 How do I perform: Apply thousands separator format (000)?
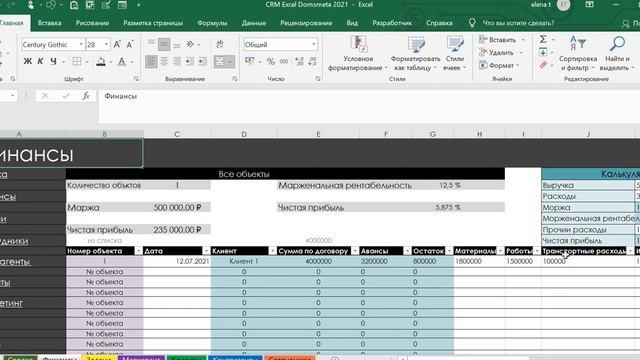click(x=284, y=62)
